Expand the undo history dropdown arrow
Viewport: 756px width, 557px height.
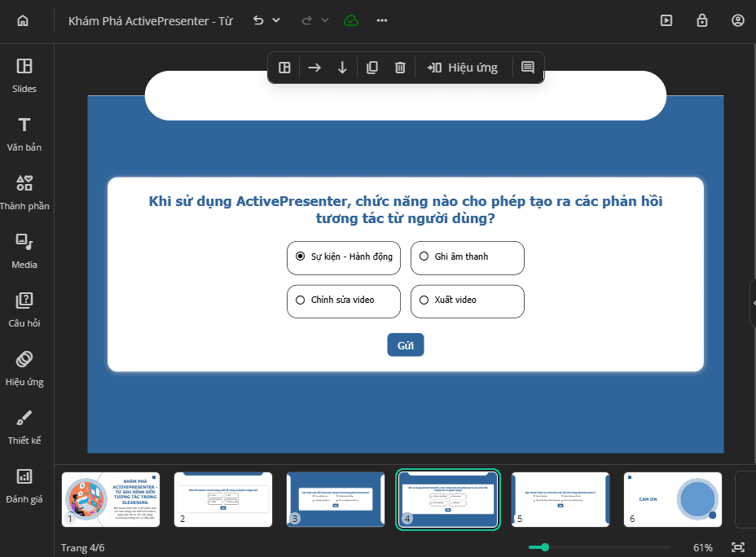point(276,20)
